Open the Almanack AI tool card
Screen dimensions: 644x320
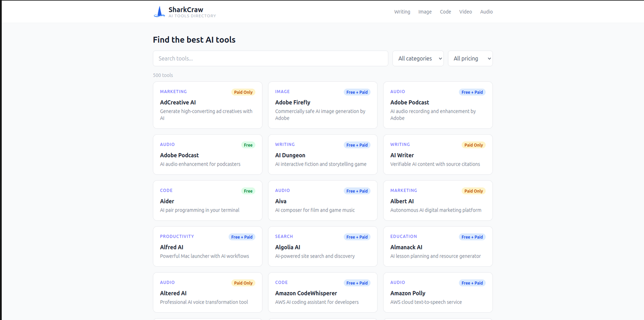coord(438,246)
